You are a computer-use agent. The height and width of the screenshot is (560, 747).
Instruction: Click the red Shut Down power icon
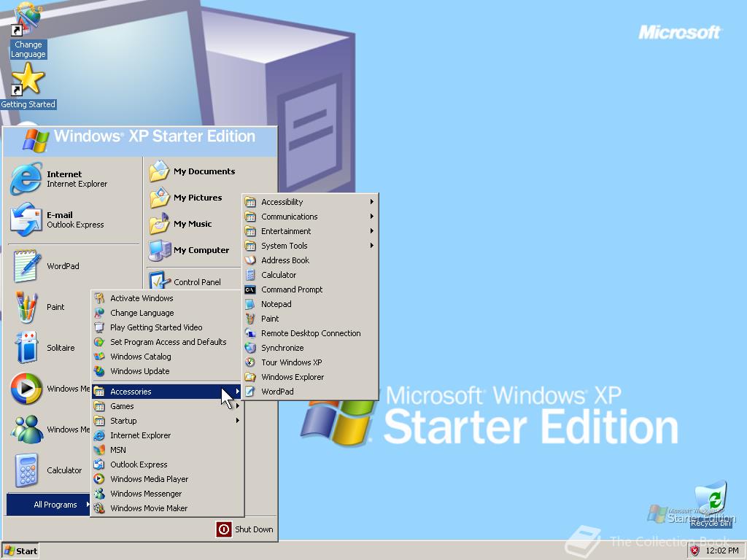click(223, 529)
